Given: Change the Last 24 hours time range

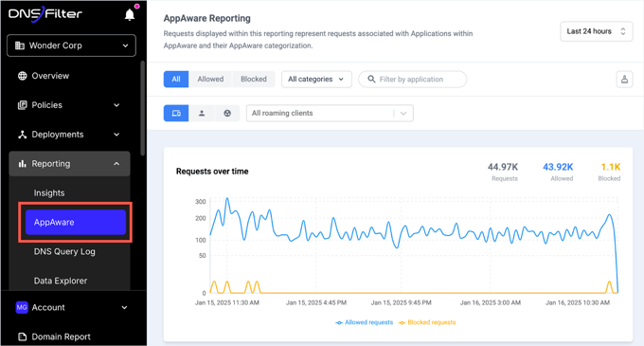Looking at the screenshot, I should [596, 31].
